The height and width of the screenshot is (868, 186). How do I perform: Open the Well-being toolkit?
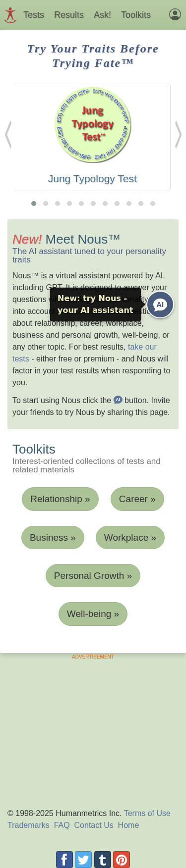(93, 614)
